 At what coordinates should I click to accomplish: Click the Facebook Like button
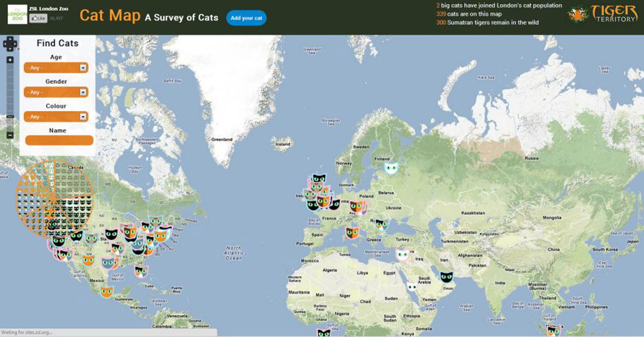pos(38,19)
